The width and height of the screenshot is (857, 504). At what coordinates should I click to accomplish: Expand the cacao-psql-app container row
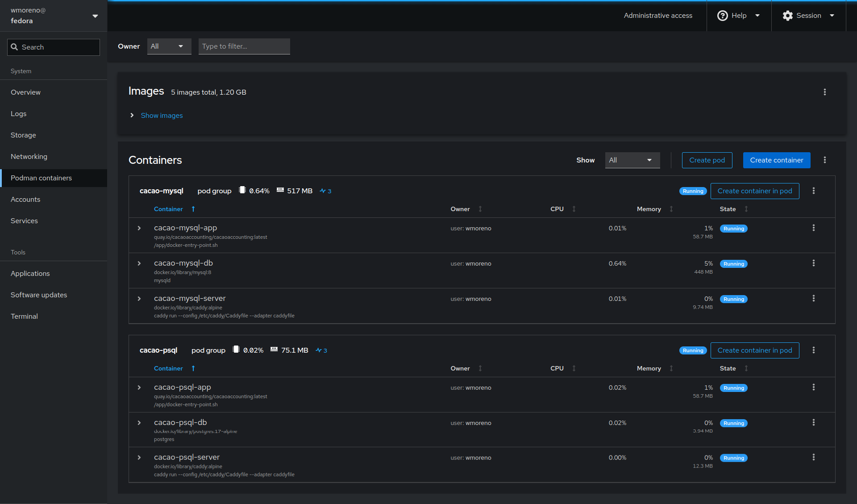click(x=139, y=387)
